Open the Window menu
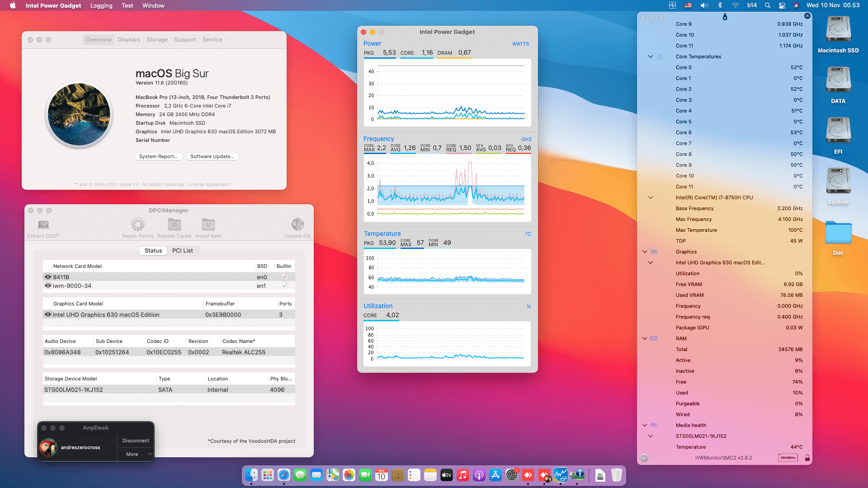The height and width of the screenshot is (488, 868). (x=153, y=5)
